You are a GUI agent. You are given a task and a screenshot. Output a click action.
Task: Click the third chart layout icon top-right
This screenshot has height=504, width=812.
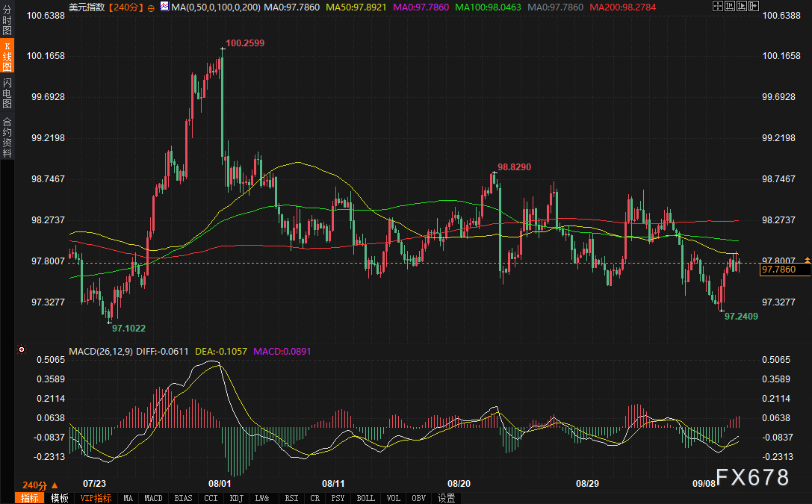coord(743,7)
